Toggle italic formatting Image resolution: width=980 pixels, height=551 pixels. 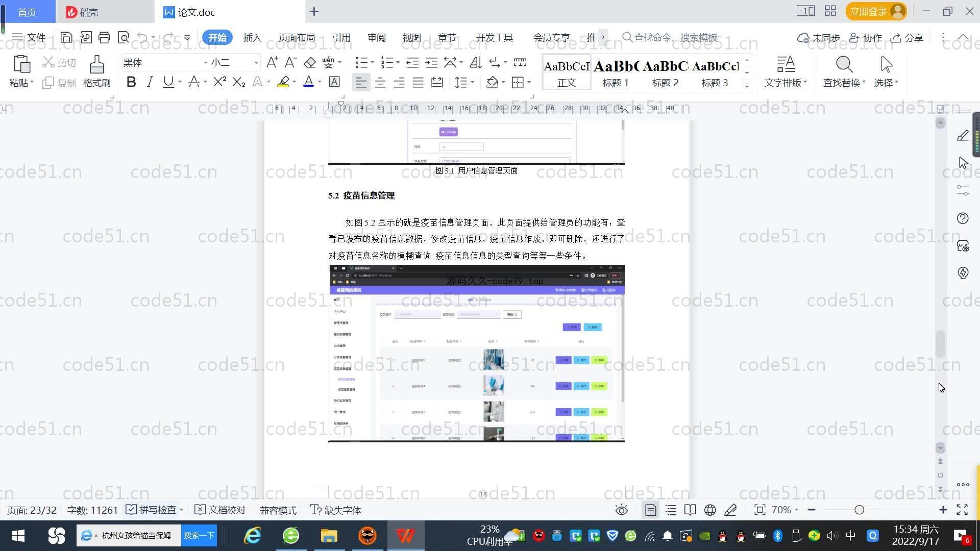[x=150, y=82]
